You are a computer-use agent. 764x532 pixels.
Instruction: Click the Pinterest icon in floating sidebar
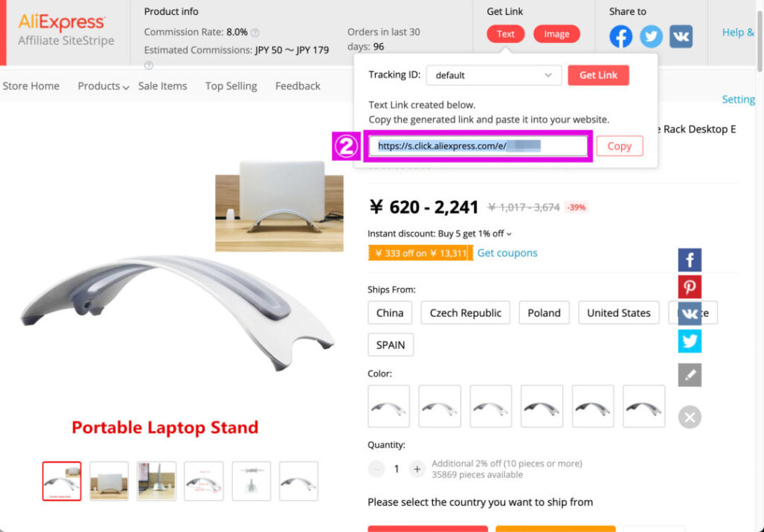pos(690,287)
